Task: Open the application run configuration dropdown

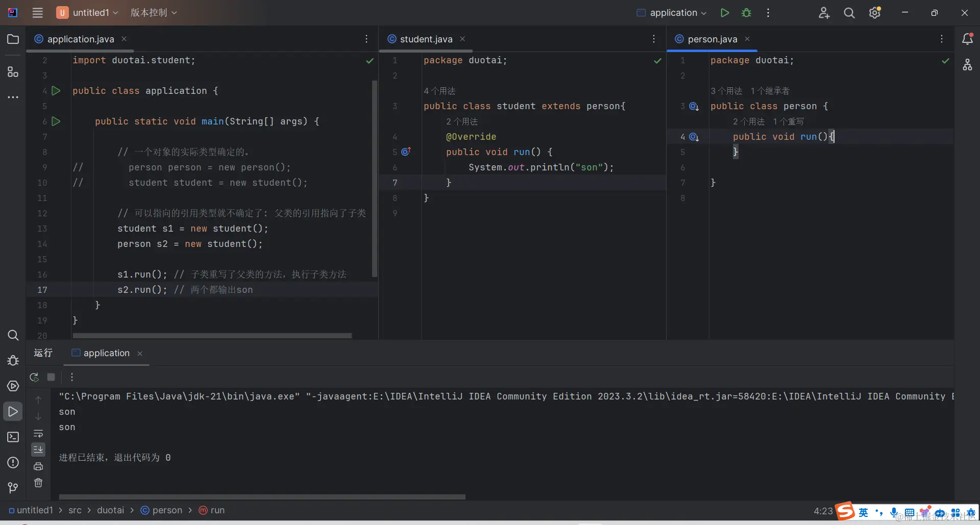Action: click(672, 13)
